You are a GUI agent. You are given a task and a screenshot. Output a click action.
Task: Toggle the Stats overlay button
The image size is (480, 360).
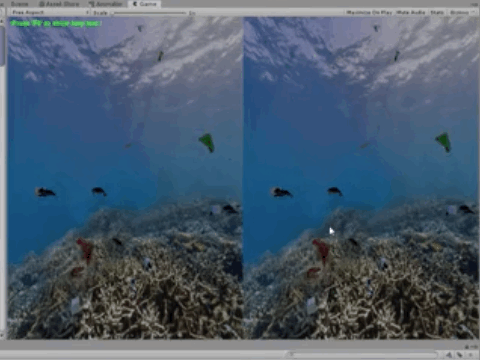pyautogui.click(x=437, y=12)
